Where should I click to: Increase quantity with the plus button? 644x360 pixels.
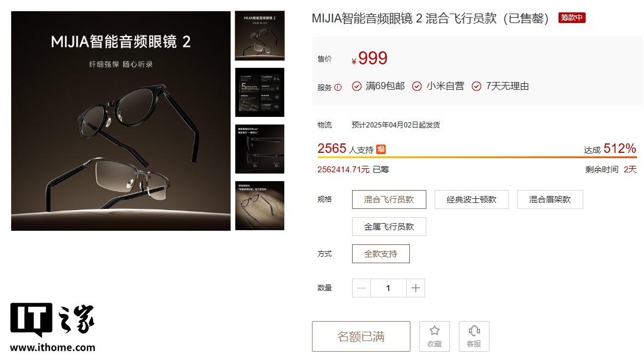tap(416, 288)
